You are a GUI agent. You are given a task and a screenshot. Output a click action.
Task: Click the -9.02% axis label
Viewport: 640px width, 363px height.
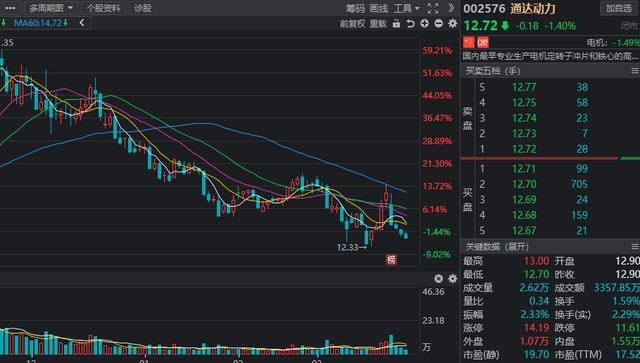tap(437, 254)
